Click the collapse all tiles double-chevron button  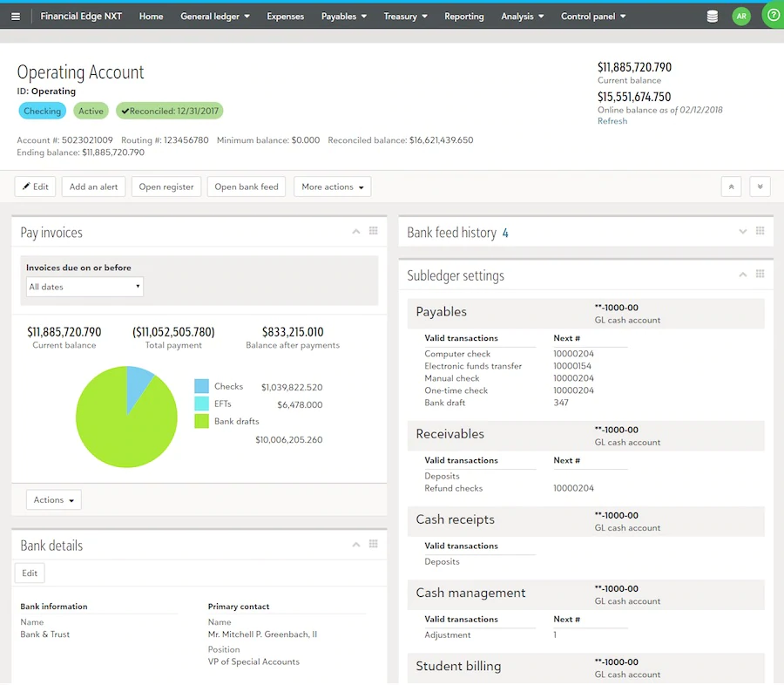tap(732, 187)
